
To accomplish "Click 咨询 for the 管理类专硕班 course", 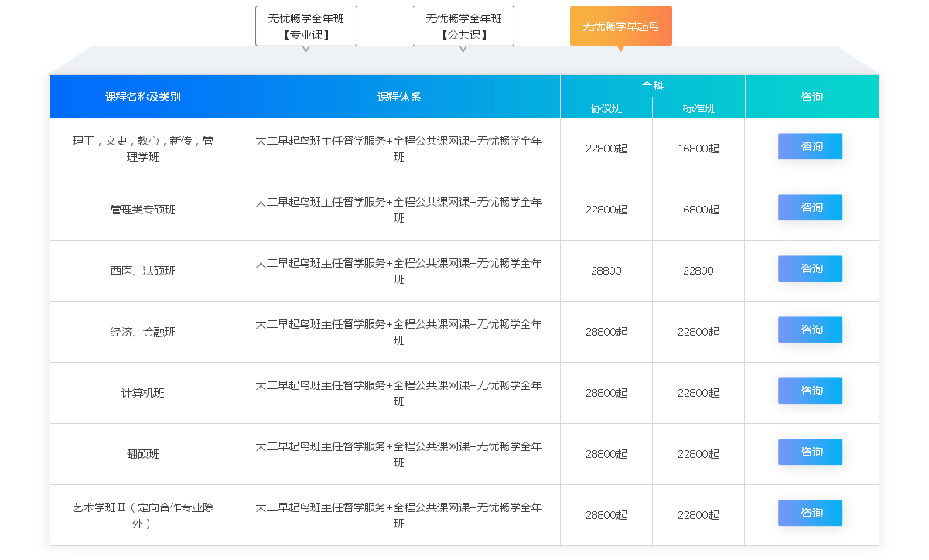I will point(810,207).
